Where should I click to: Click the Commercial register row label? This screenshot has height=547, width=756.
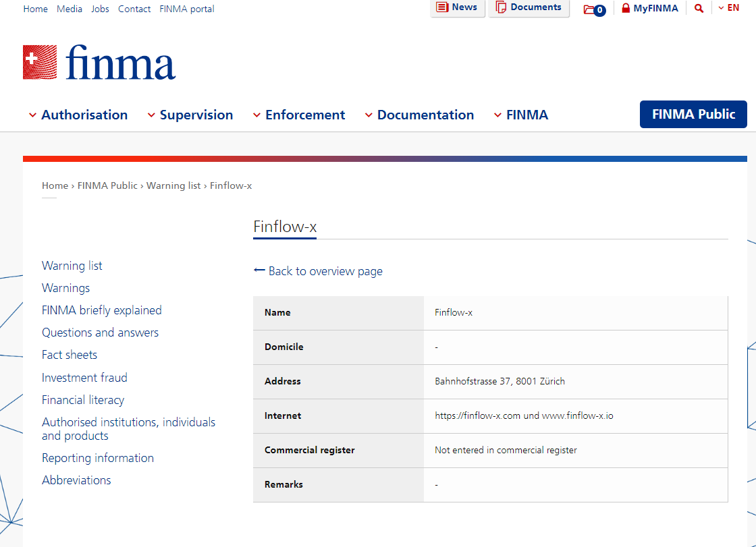coord(310,450)
